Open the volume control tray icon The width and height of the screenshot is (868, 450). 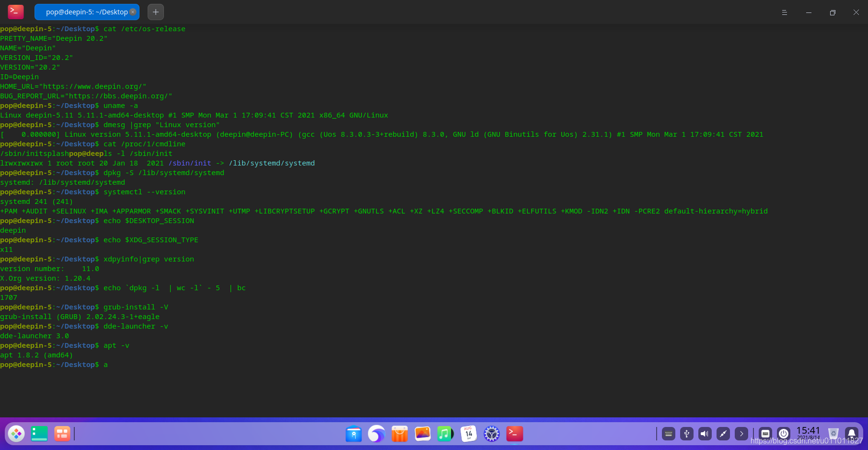tap(705, 434)
